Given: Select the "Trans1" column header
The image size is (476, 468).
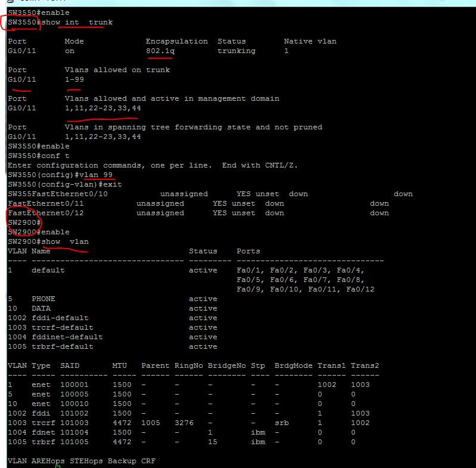Looking at the screenshot, I should click(331, 365).
